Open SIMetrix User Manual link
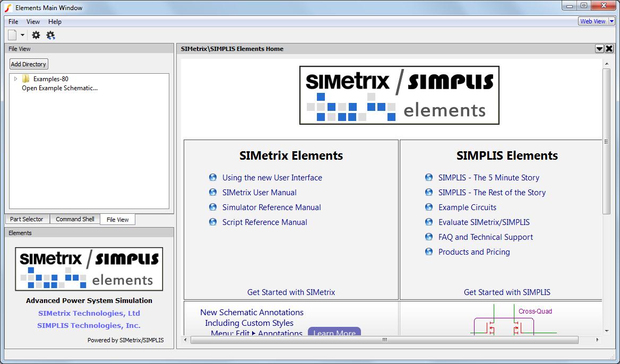The height and width of the screenshot is (364, 620). click(260, 193)
